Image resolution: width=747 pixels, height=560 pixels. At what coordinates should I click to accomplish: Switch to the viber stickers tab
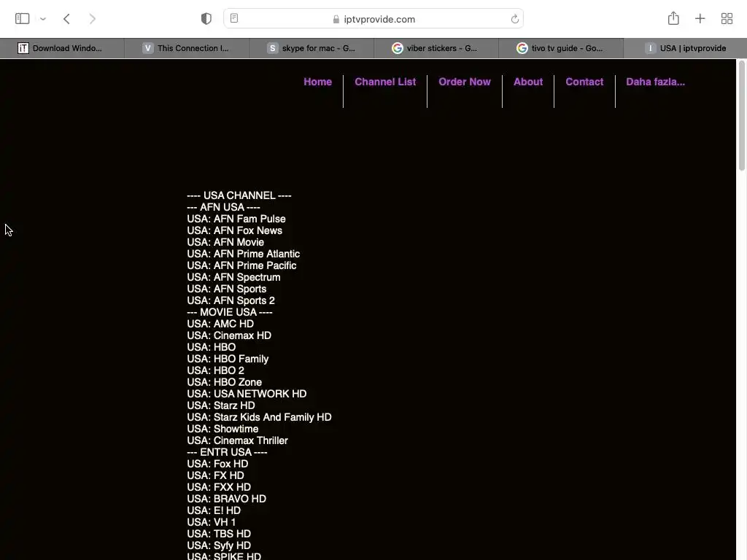coord(436,48)
